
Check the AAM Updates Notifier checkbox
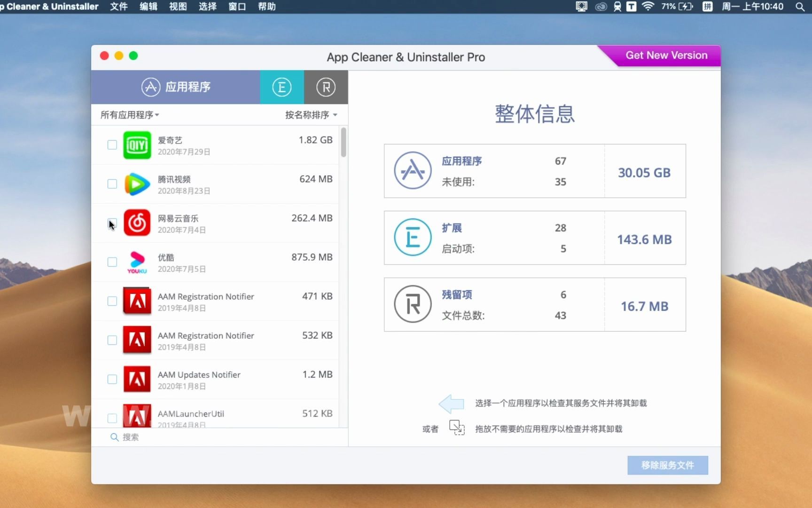[112, 379]
